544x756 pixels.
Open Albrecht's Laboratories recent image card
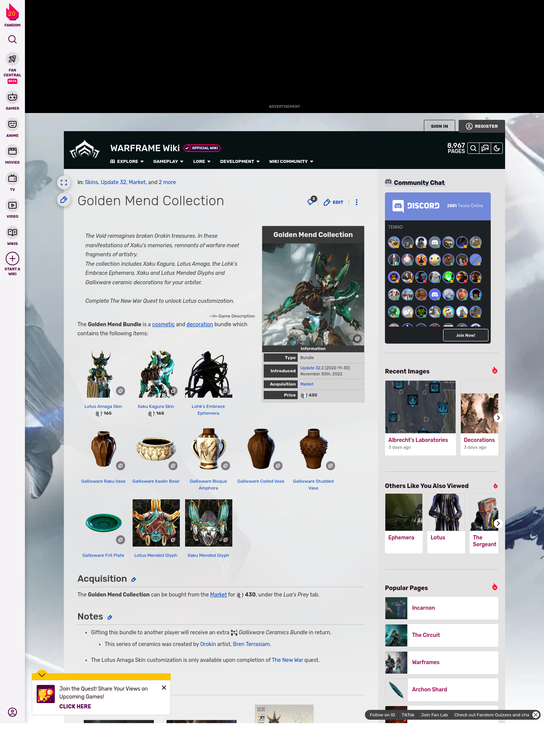tap(420, 418)
